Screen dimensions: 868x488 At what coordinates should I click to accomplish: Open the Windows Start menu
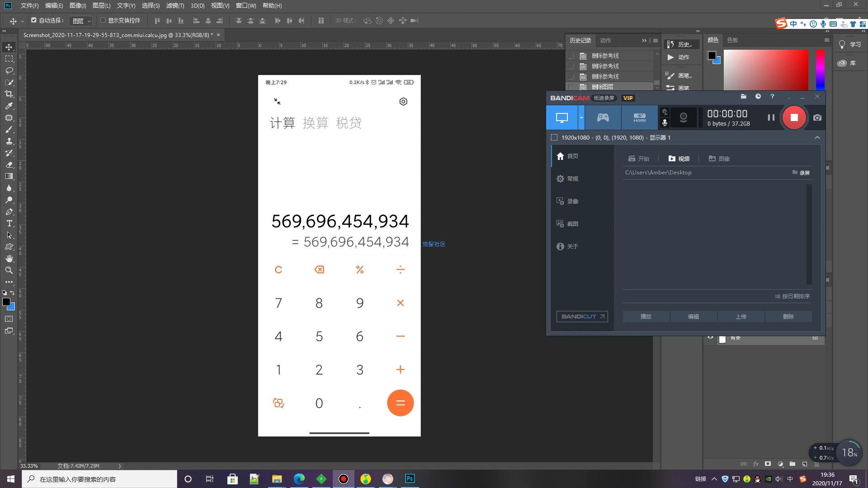pos(11,479)
